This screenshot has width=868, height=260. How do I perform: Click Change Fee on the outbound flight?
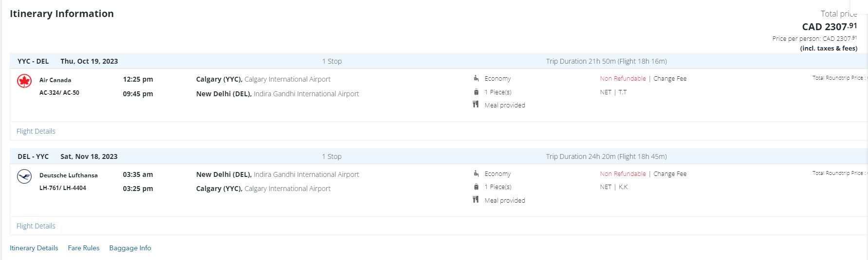tap(670, 79)
